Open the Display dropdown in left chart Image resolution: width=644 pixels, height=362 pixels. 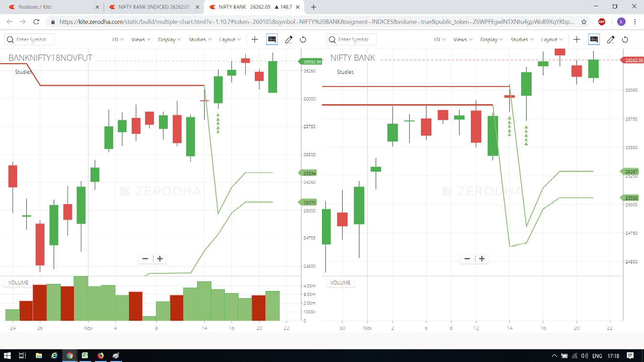[170, 40]
